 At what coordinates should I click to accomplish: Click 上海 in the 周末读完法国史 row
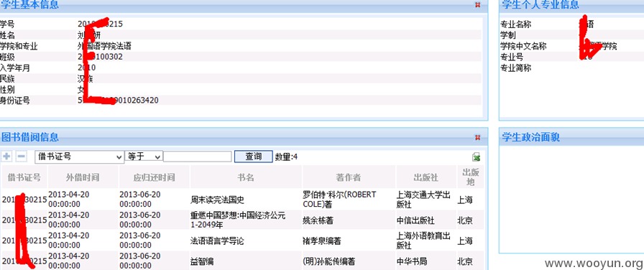(465, 200)
